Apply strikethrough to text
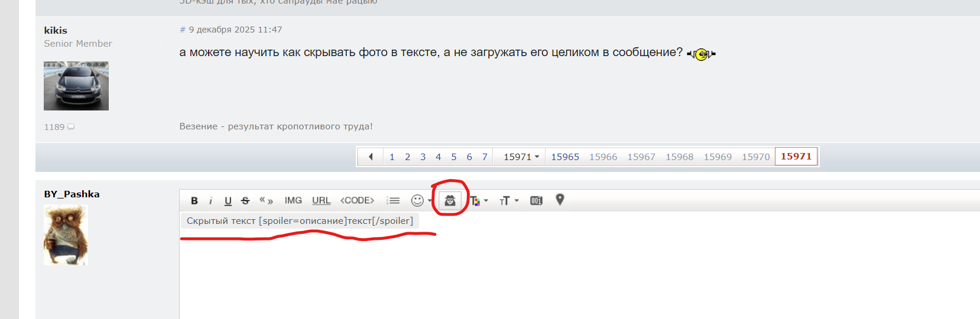 tap(245, 201)
